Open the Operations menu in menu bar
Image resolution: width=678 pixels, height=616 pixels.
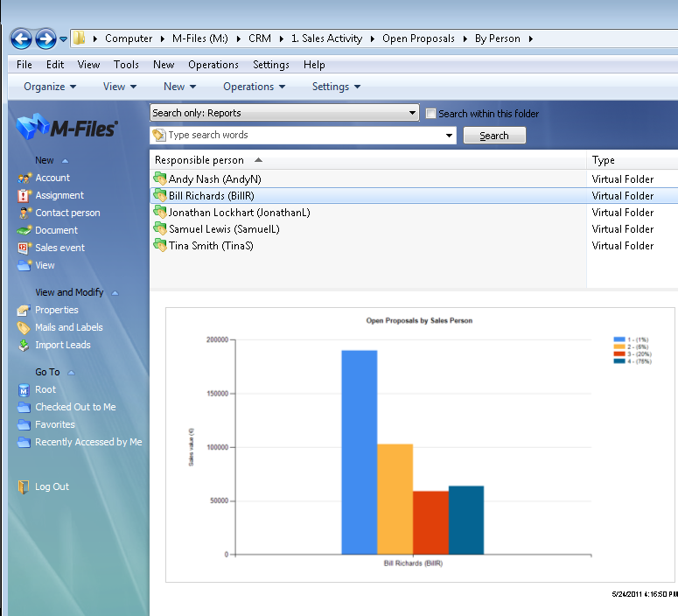(213, 65)
